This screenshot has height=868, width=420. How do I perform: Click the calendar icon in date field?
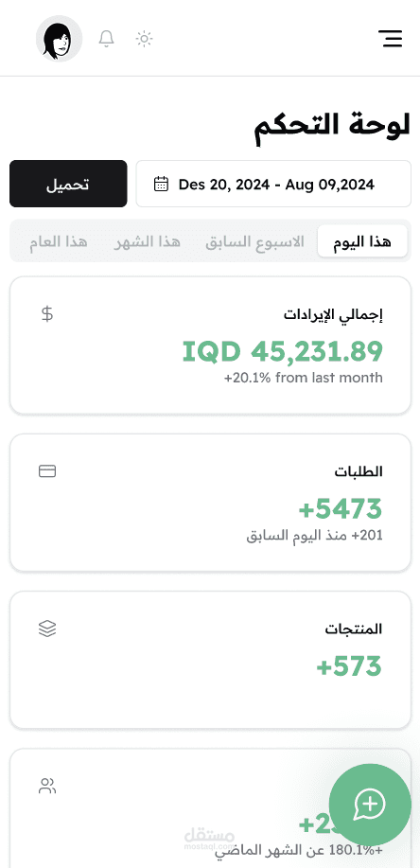(161, 184)
